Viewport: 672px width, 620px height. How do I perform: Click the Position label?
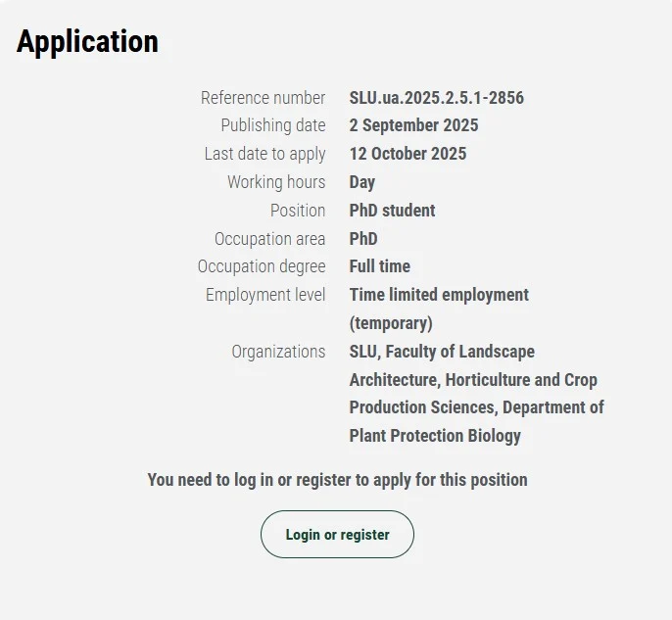click(x=298, y=211)
